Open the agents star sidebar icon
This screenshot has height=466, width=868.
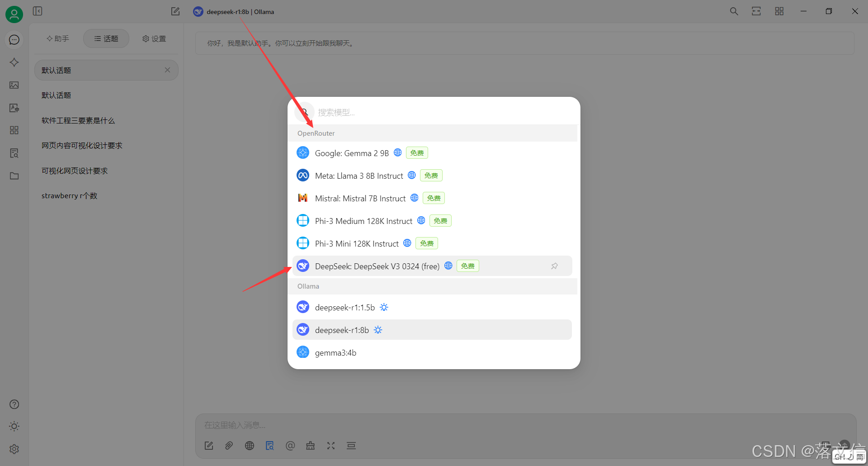pyautogui.click(x=14, y=62)
